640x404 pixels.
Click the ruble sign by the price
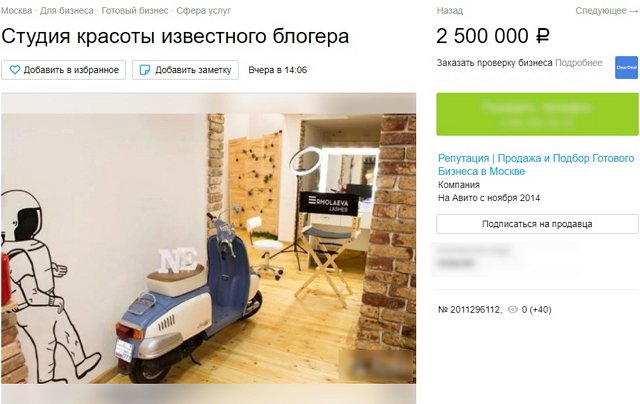point(542,36)
